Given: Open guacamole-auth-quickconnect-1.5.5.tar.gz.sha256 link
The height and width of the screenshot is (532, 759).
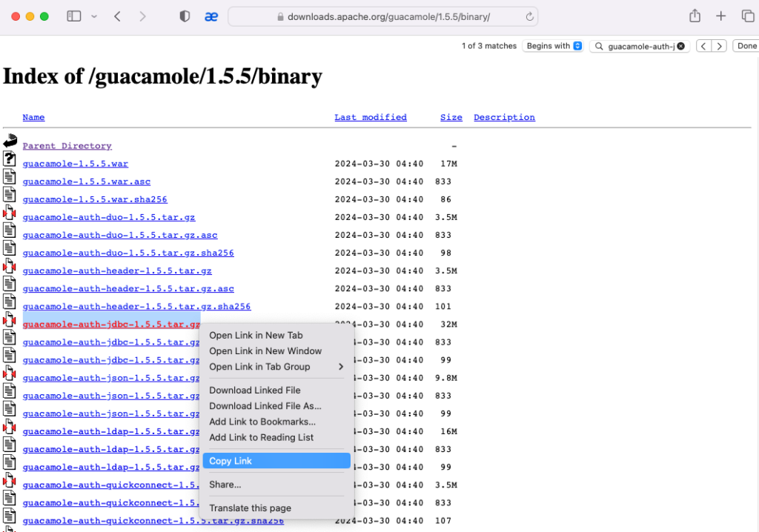Looking at the screenshot, I should [x=153, y=521].
